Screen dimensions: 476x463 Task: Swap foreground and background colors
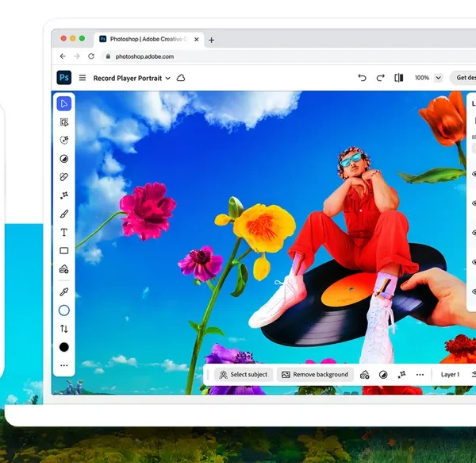tap(64, 329)
